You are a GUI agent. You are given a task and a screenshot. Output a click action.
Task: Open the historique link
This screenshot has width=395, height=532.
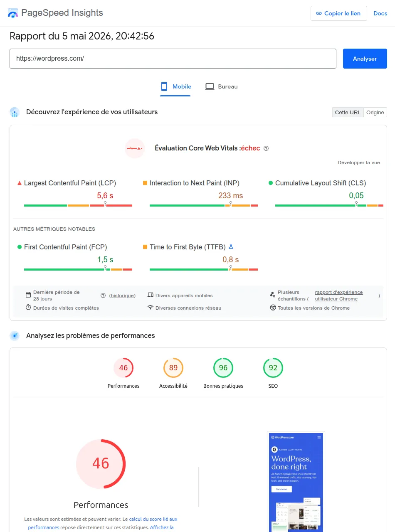pyautogui.click(x=123, y=296)
